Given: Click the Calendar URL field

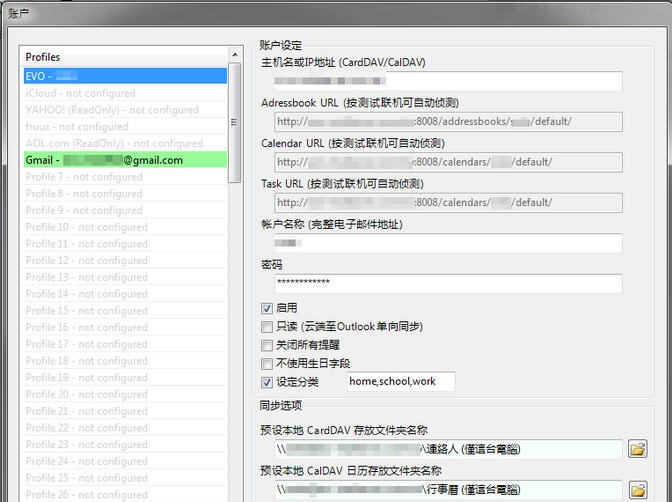Looking at the screenshot, I should [448, 162].
